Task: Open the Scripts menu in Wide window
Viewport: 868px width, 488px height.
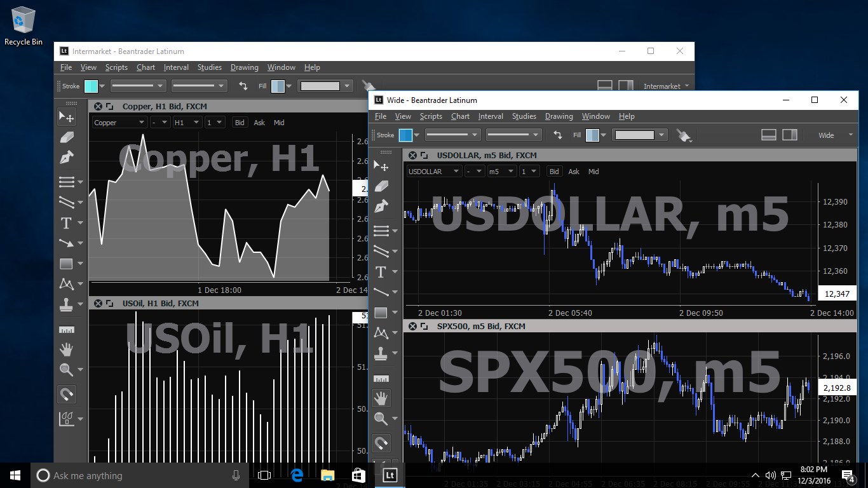Action: [431, 116]
